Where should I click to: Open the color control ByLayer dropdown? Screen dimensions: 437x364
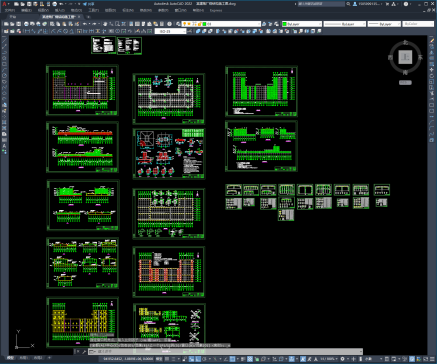click(302, 24)
